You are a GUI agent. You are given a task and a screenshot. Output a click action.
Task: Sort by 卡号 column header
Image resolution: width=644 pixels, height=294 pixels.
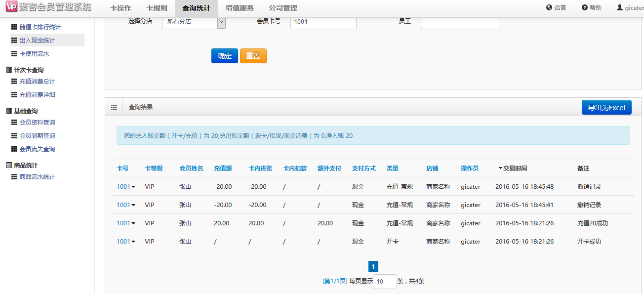[x=122, y=168]
